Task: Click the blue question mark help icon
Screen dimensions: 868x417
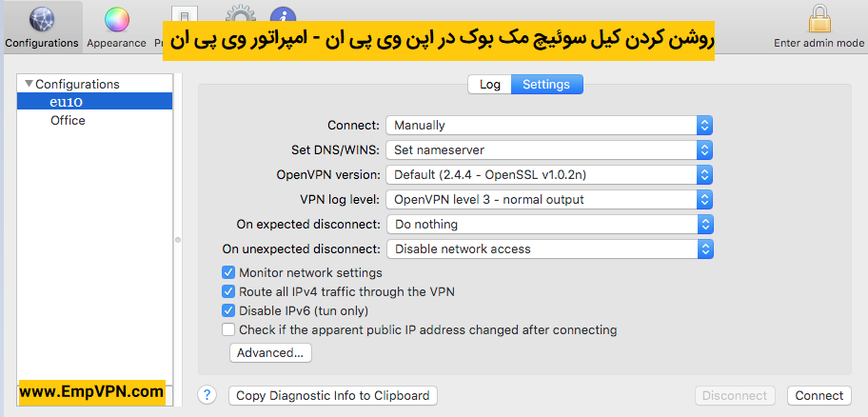Action: pos(207,395)
